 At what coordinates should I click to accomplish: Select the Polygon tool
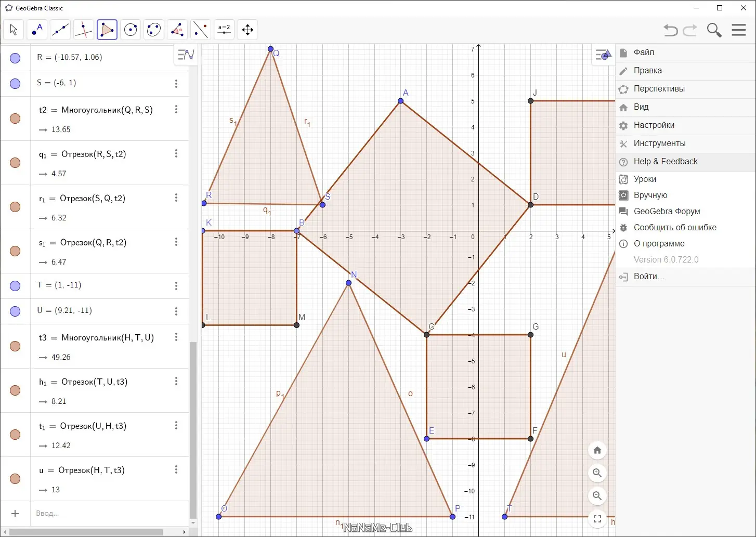pos(107,30)
